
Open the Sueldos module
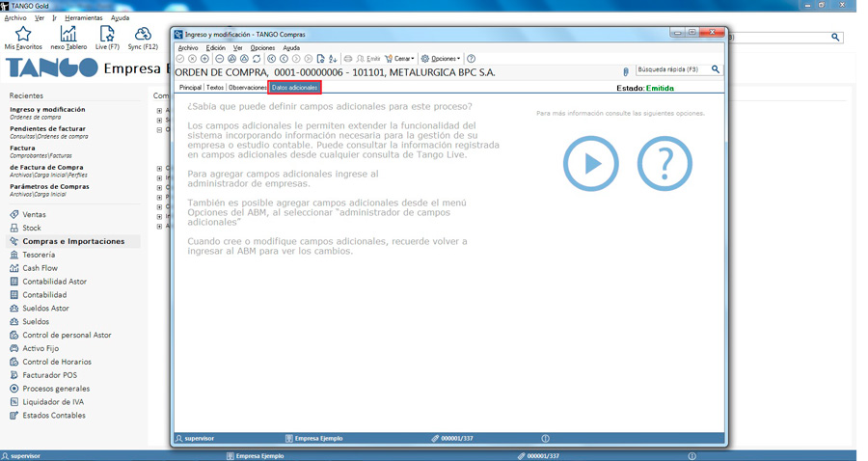pyautogui.click(x=29, y=321)
